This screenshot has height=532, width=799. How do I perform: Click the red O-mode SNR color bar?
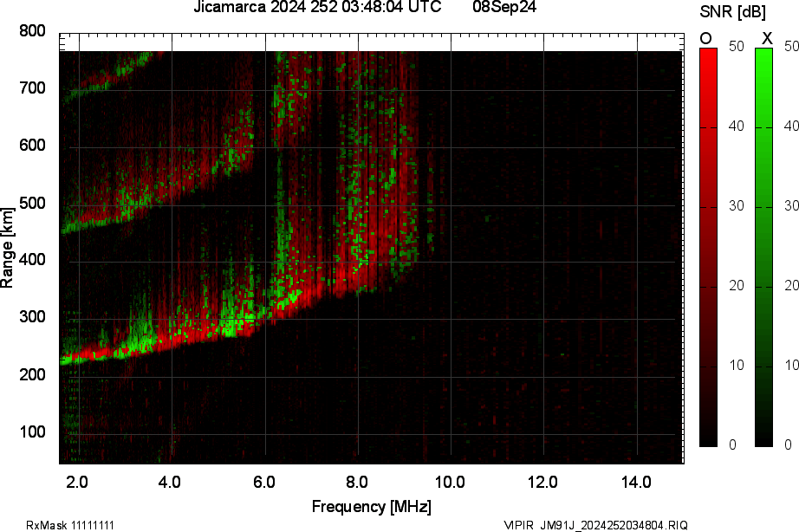click(x=708, y=247)
